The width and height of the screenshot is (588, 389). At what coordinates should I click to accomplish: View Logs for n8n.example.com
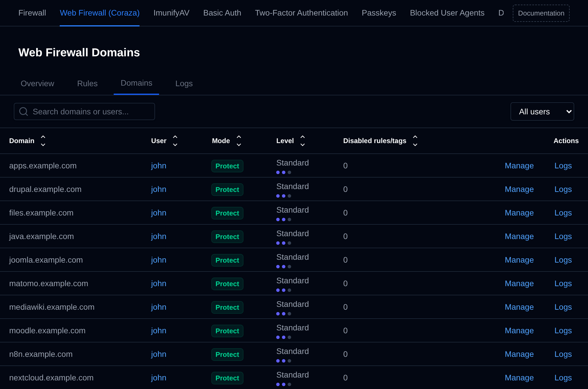pyautogui.click(x=563, y=354)
